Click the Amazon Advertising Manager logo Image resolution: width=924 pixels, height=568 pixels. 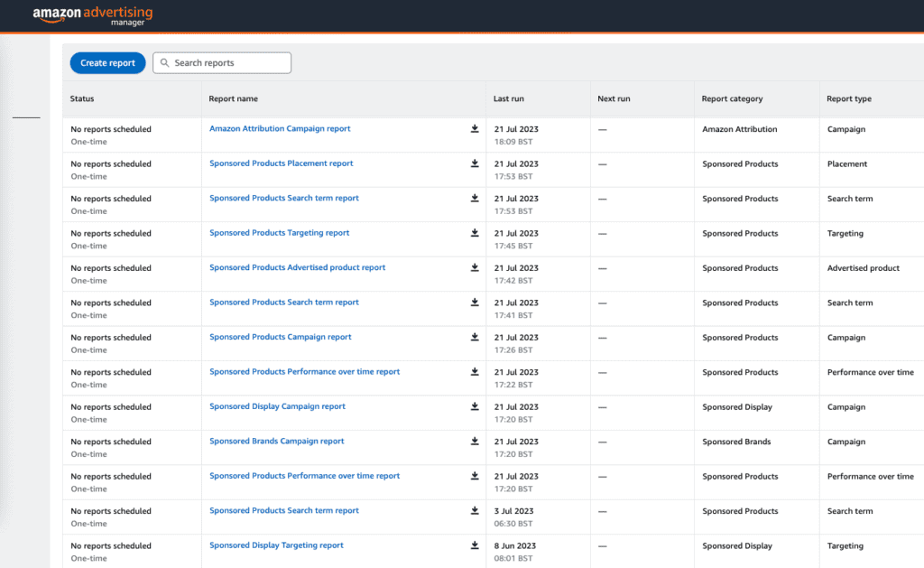90,15
